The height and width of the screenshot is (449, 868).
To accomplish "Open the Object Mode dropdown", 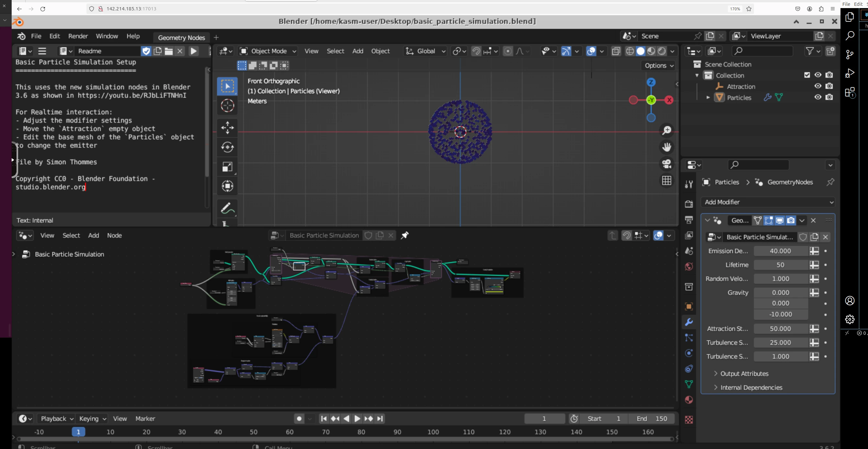I will [x=268, y=51].
